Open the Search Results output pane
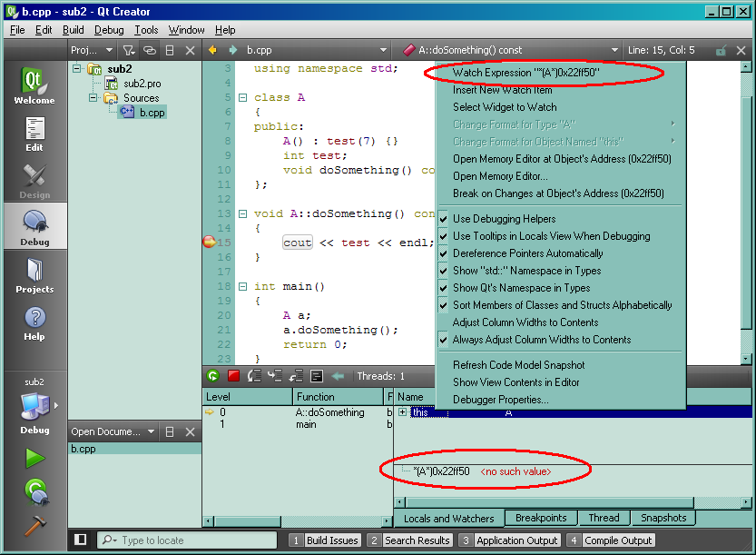756x555 pixels. [x=409, y=540]
